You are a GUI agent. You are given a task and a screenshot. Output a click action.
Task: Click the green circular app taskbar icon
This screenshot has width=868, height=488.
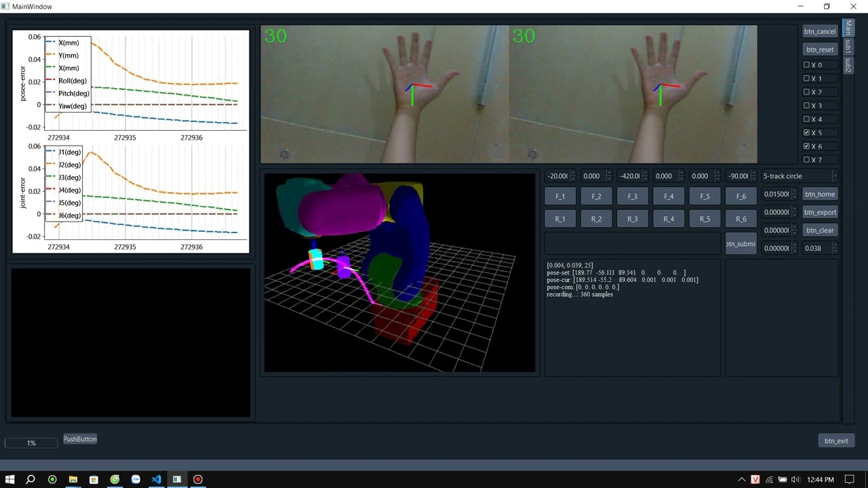[x=52, y=479]
